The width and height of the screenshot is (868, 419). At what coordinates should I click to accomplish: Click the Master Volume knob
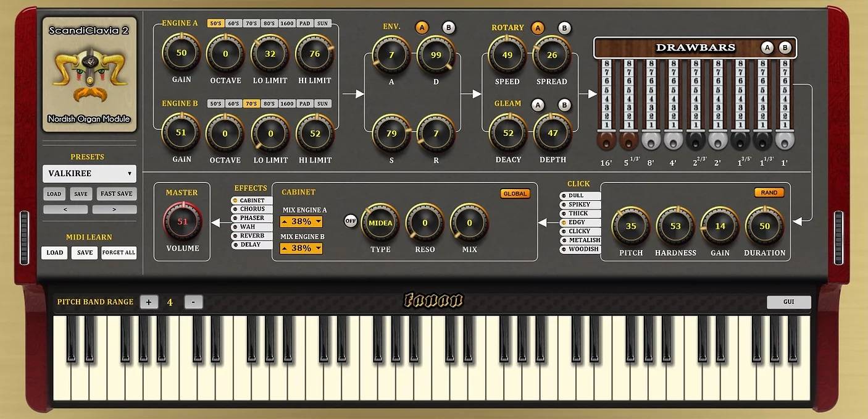[182, 222]
